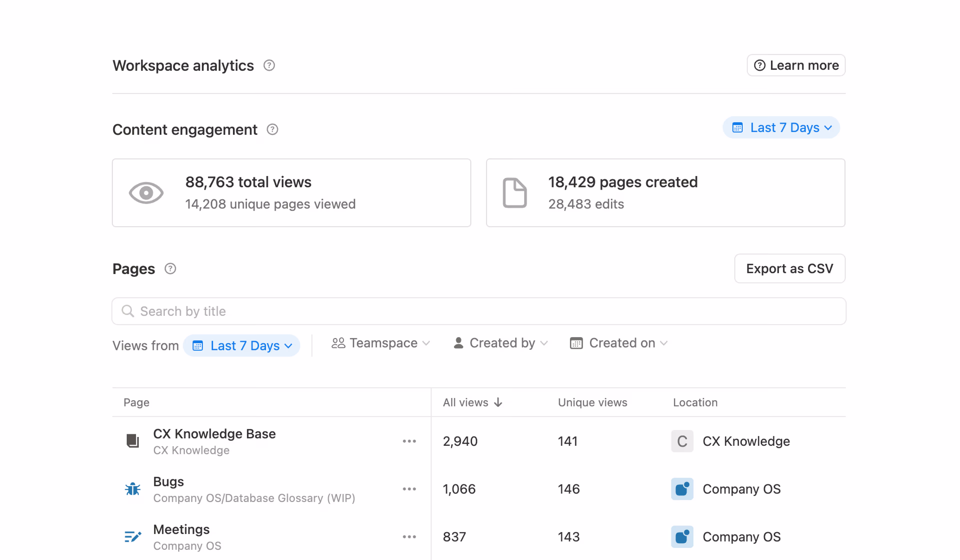Open the Created by filter

pos(500,343)
